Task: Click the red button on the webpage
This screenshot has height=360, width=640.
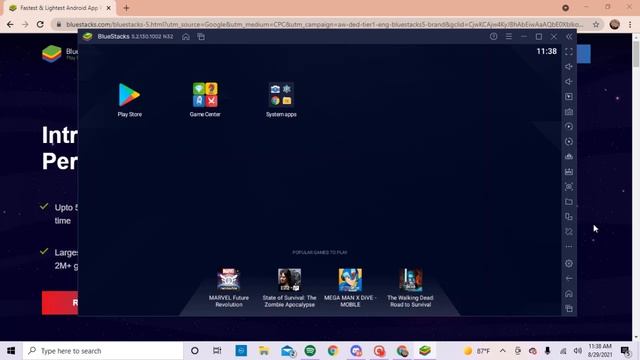Action: 60,303
